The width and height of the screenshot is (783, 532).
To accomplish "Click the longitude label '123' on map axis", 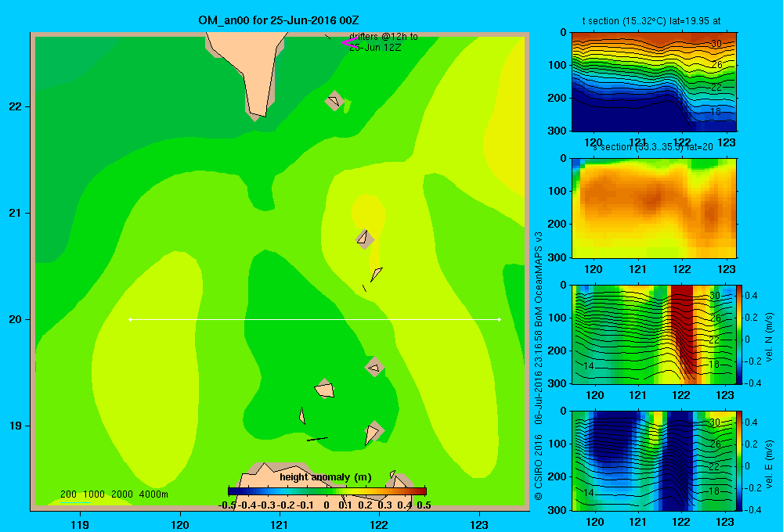I will tap(479, 524).
